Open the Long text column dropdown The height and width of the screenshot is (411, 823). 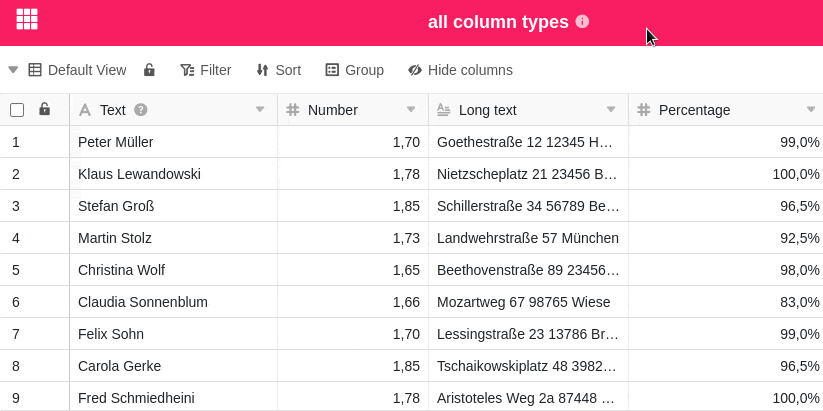(x=611, y=110)
